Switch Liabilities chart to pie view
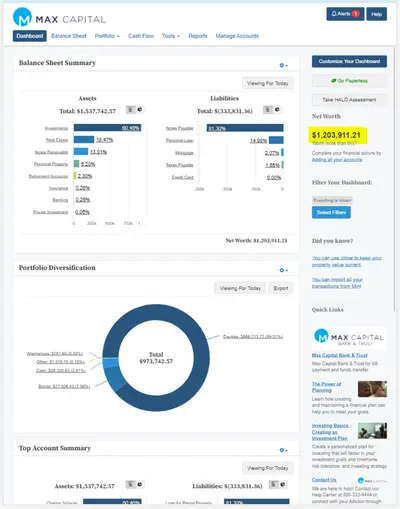The height and width of the screenshot is (509, 400). click(x=277, y=109)
